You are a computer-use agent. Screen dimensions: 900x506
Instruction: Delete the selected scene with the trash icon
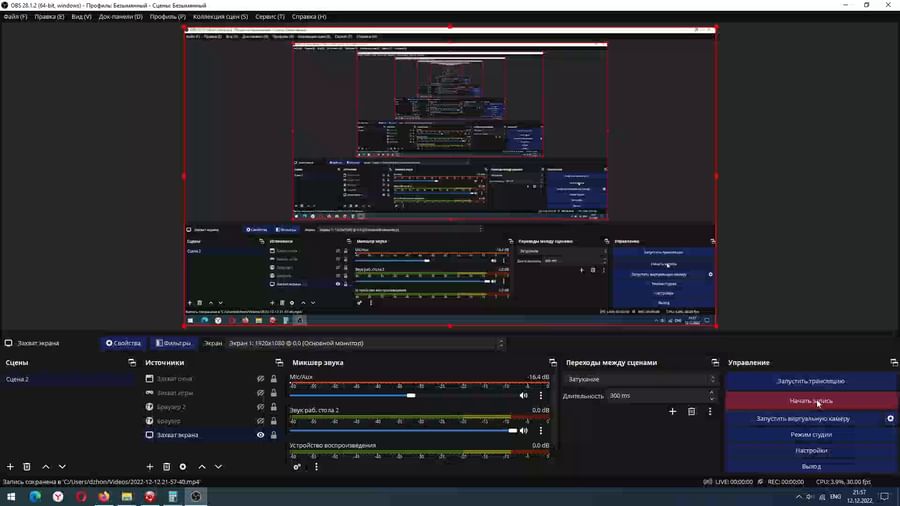click(26, 466)
